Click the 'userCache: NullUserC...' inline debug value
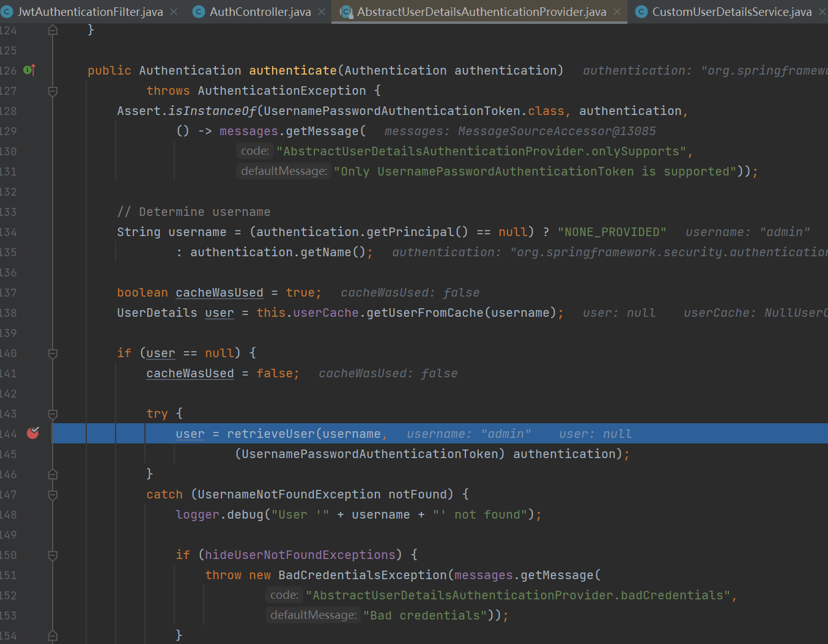The width and height of the screenshot is (828, 644). [x=756, y=313]
